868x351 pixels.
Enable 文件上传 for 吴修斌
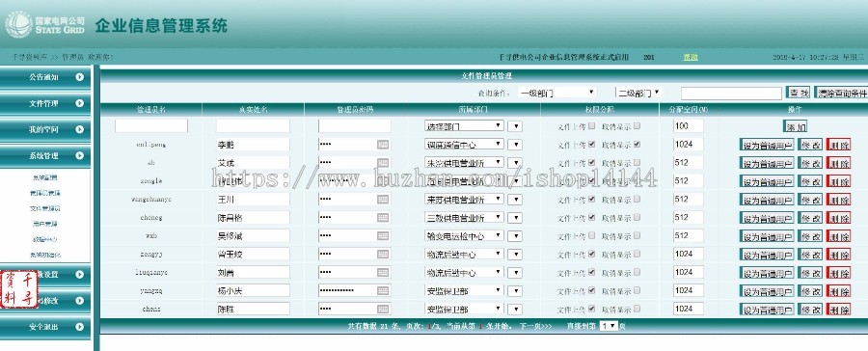pos(592,235)
